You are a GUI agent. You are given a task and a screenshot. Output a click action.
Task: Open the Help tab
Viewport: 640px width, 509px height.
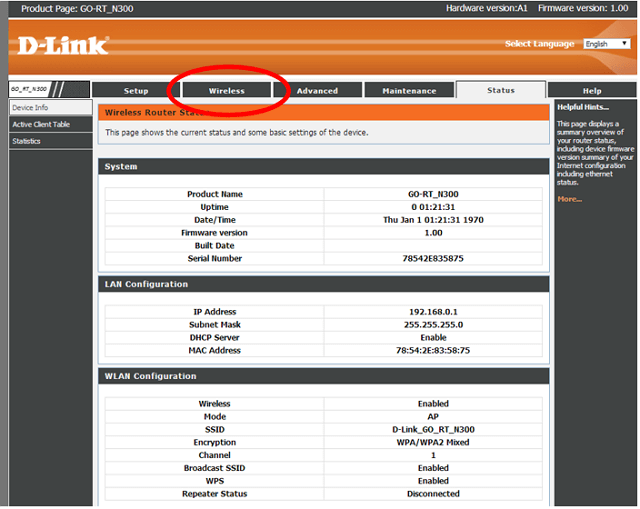[592, 91]
